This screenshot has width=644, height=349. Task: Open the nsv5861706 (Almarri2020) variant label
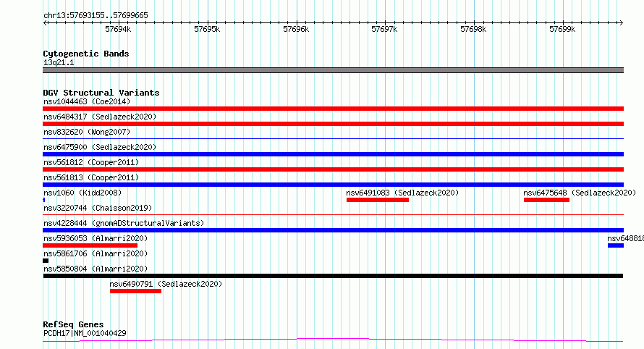pyautogui.click(x=96, y=253)
